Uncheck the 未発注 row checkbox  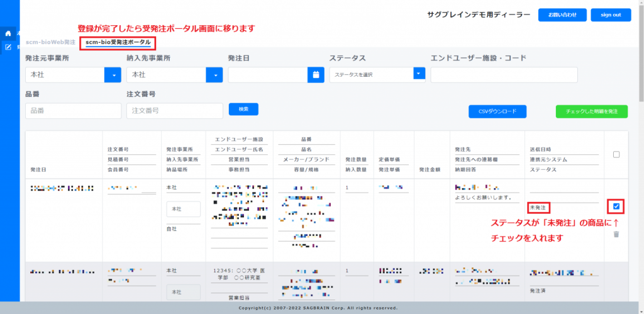(616, 206)
